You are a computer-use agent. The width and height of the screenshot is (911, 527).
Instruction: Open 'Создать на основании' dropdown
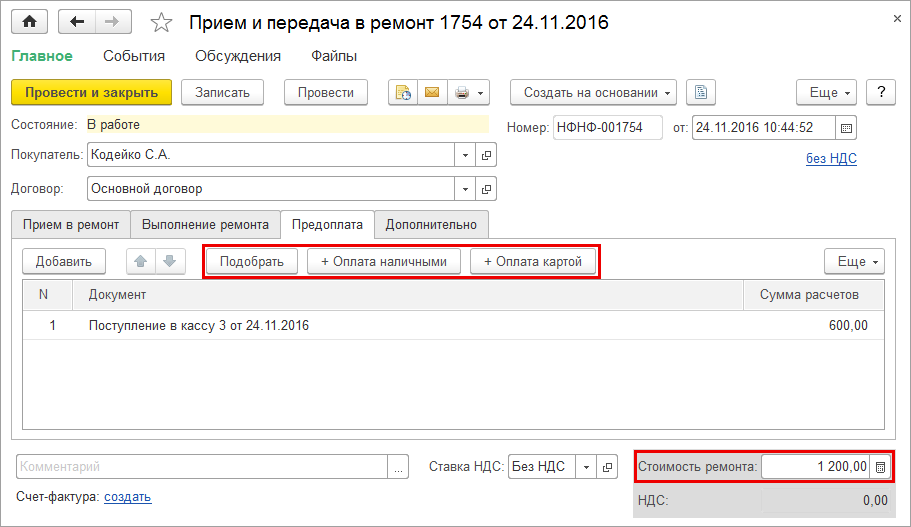tap(593, 92)
